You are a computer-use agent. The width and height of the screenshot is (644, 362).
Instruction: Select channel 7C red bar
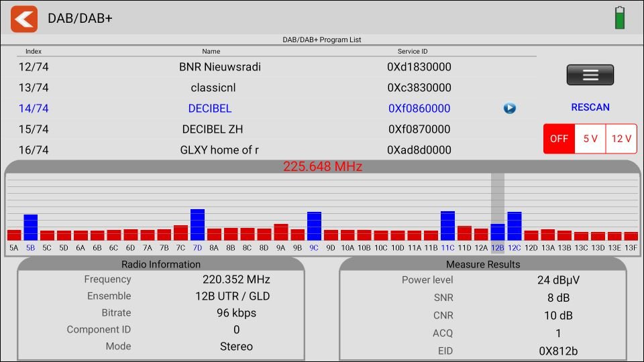pos(180,233)
